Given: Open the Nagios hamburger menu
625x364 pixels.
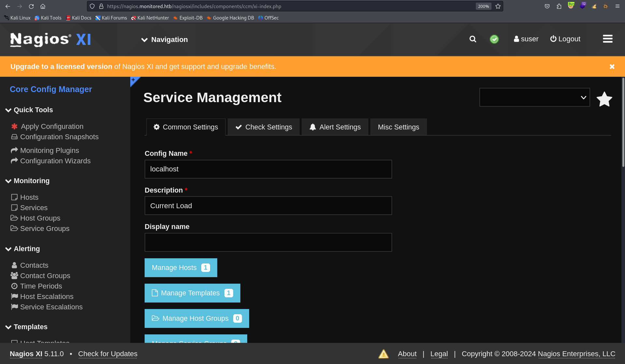Looking at the screenshot, I should pos(608,39).
